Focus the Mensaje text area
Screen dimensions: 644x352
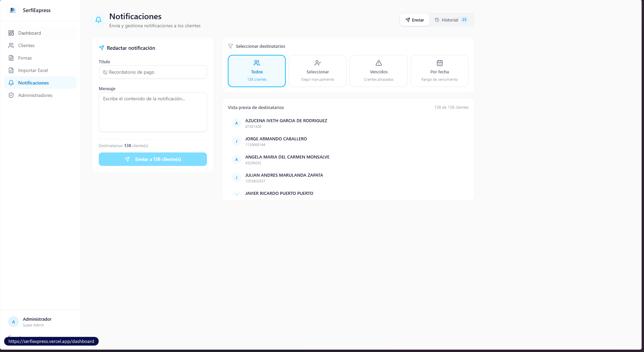153,112
